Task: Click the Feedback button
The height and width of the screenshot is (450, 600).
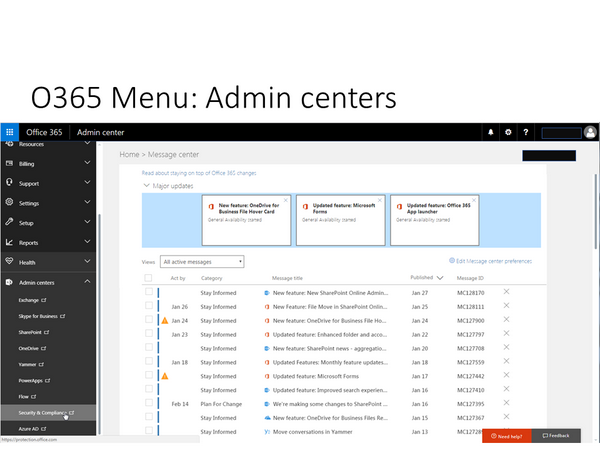Action: (556, 436)
